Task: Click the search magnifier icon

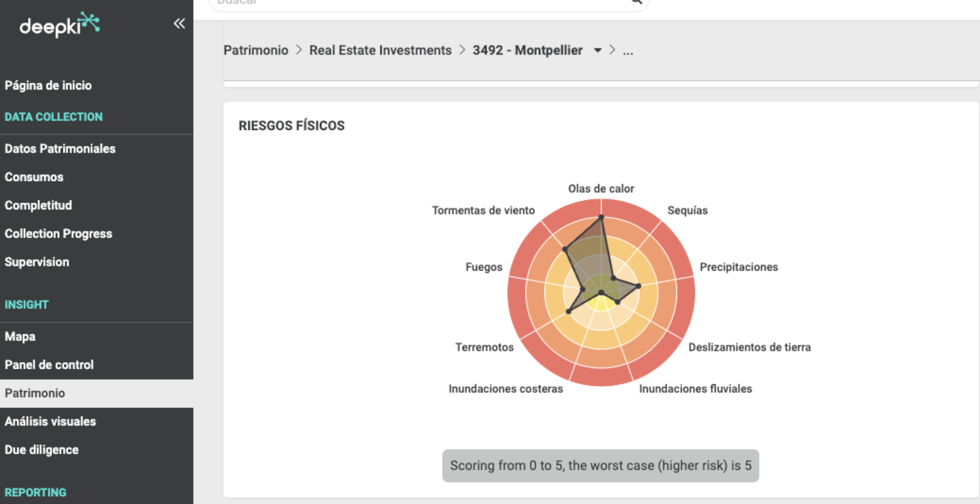Action: coord(636,2)
